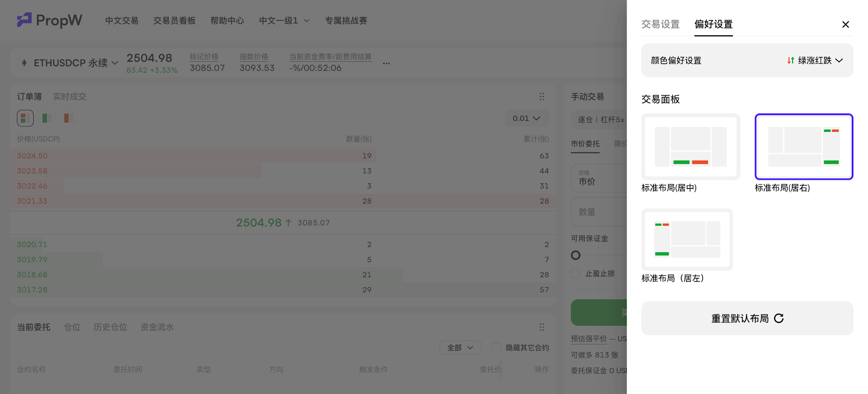The image size is (868, 394).
Task: Click the 3093.53 index price value
Action: coord(257,68)
